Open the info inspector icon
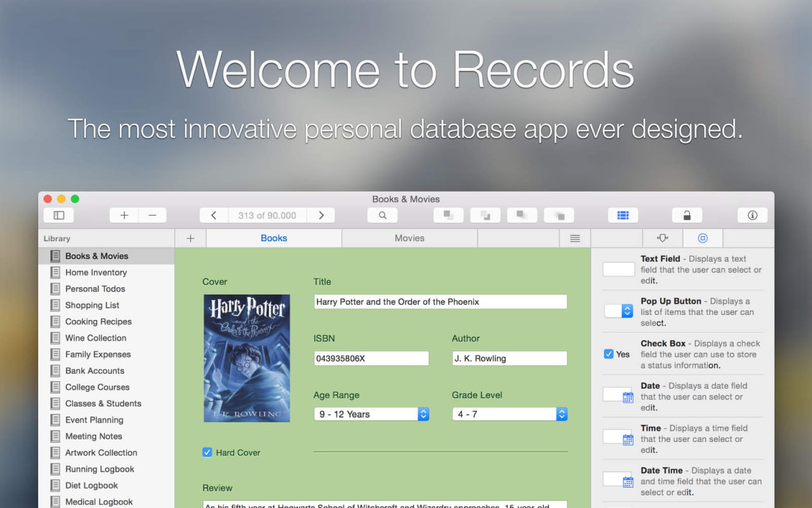The width and height of the screenshot is (812, 508). (752, 215)
